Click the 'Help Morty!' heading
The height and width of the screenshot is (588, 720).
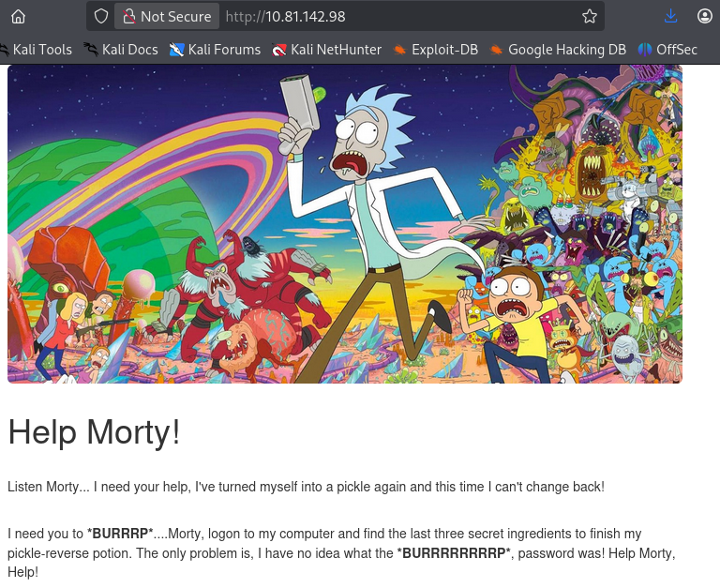point(94,432)
